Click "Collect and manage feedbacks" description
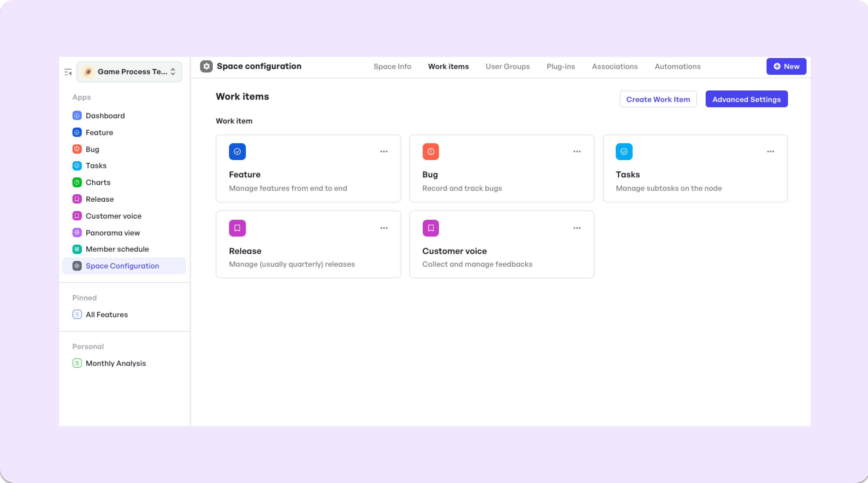The image size is (868, 483). tap(477, 264)
